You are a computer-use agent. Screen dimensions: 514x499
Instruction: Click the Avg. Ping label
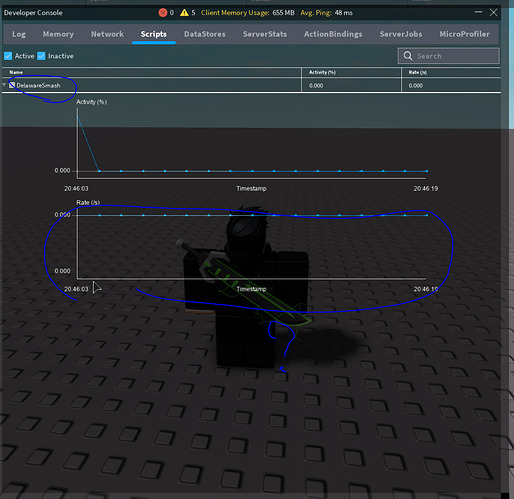tap(316, 13)
